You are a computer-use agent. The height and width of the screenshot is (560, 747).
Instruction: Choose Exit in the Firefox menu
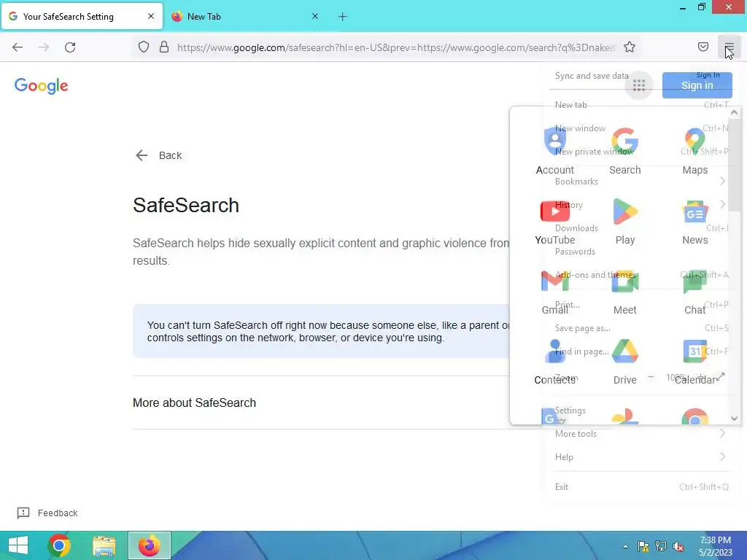click(x=640, y=486)
